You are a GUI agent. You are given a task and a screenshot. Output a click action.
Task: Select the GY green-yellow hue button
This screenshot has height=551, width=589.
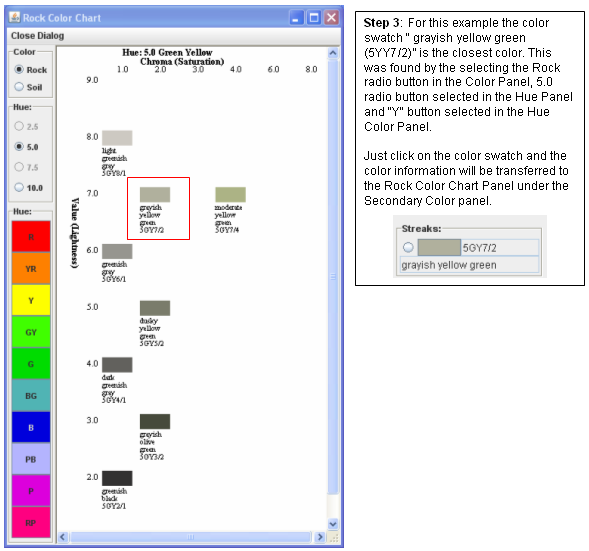(x=31, y=332)
